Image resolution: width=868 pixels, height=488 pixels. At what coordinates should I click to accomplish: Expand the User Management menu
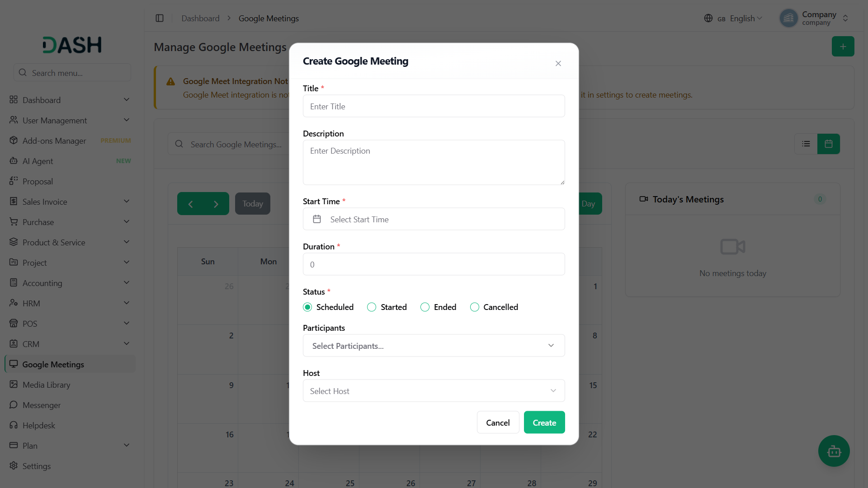coord(70,120)
